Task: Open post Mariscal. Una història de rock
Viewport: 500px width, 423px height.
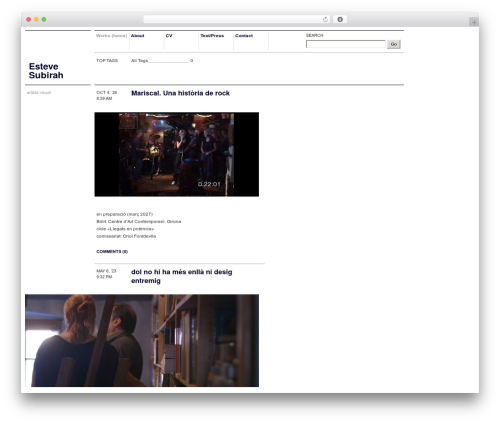Action: pos(180,93)
